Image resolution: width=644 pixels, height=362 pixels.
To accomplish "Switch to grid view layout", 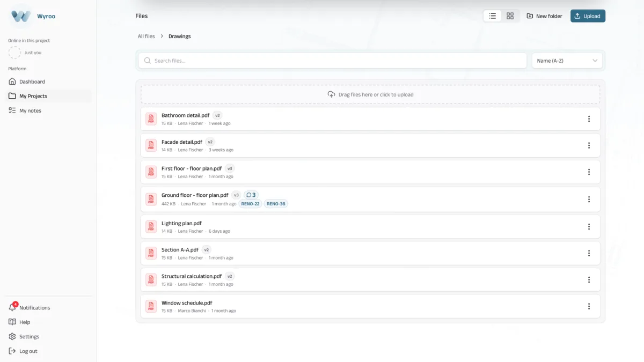I will click(510, 16).
